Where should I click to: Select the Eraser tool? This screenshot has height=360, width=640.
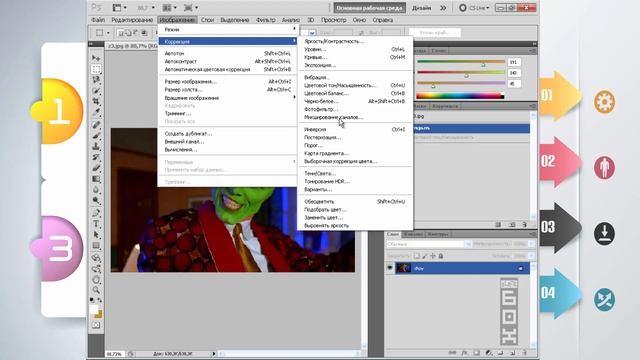pos(96,168)
